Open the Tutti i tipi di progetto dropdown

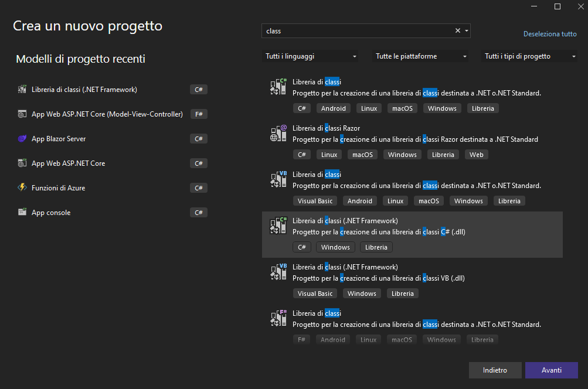tap(529, 56)
